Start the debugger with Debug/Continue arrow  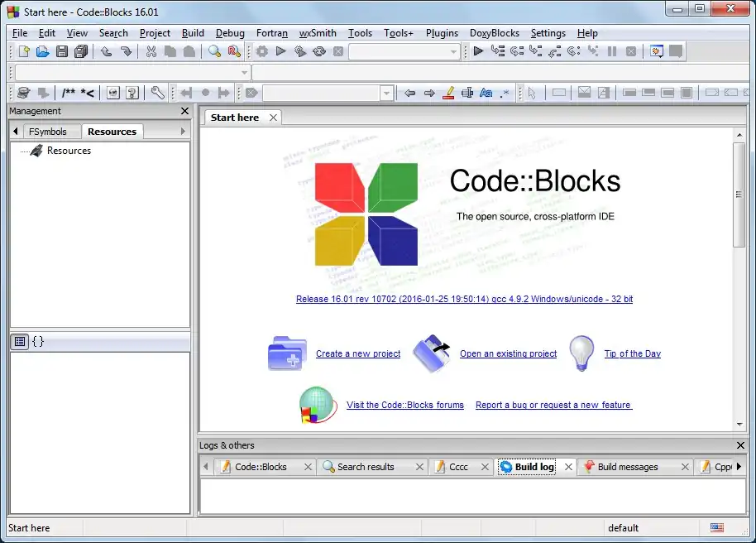tap(478, 51)
